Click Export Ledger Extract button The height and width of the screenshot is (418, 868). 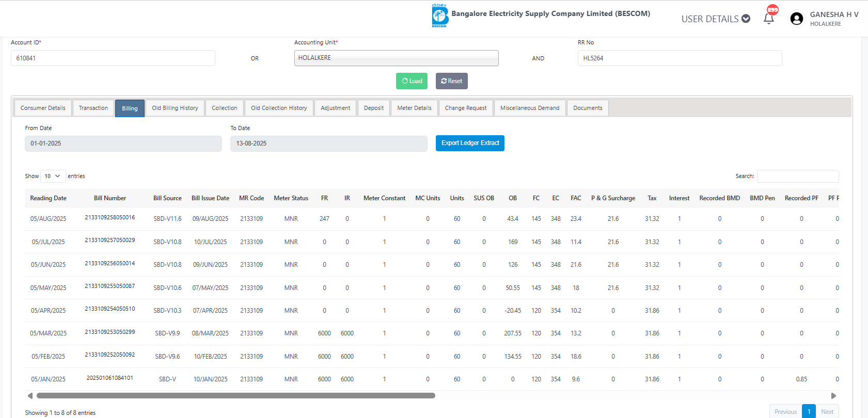(470, 143)
